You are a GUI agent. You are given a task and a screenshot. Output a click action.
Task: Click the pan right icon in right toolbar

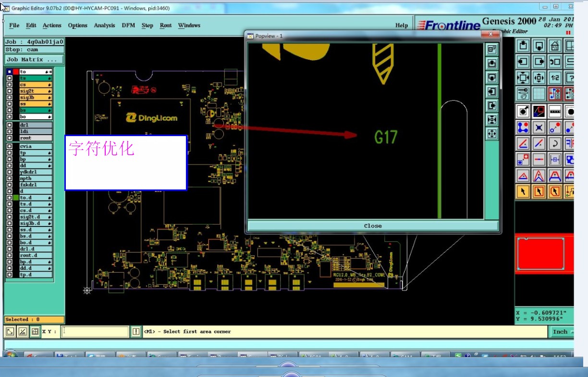point(539,62)
